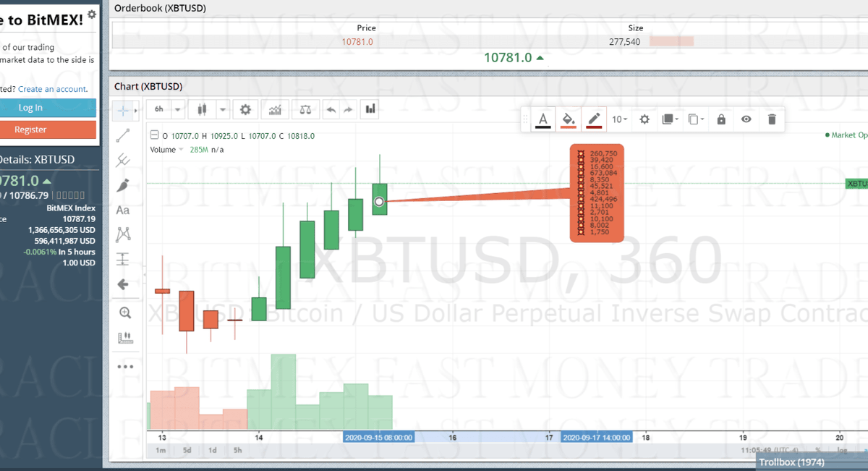Change annotation border line color
This screenshot has width=868, height=471.
(x=594, y=119)
